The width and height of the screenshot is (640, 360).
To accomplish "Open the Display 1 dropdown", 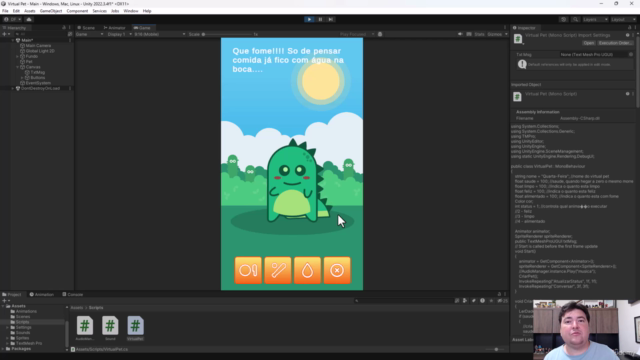I will (119, 34).
